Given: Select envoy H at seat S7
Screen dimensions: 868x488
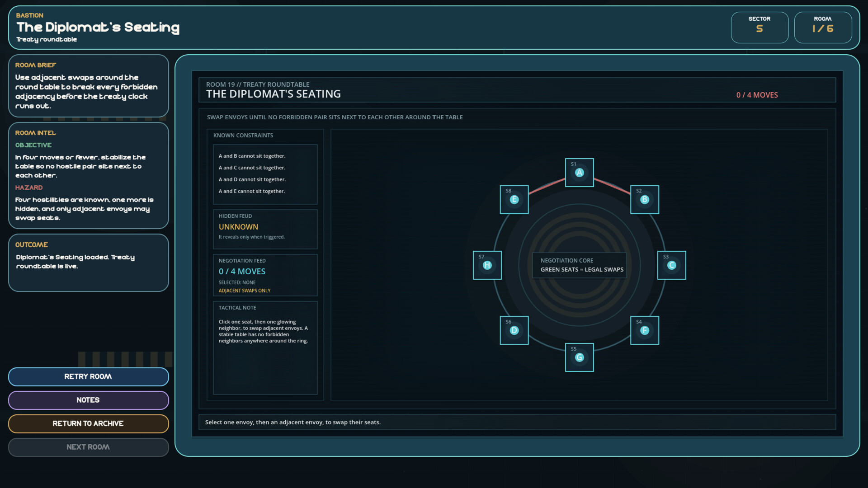Looking at the screenshot, I should tap(487, 265).
